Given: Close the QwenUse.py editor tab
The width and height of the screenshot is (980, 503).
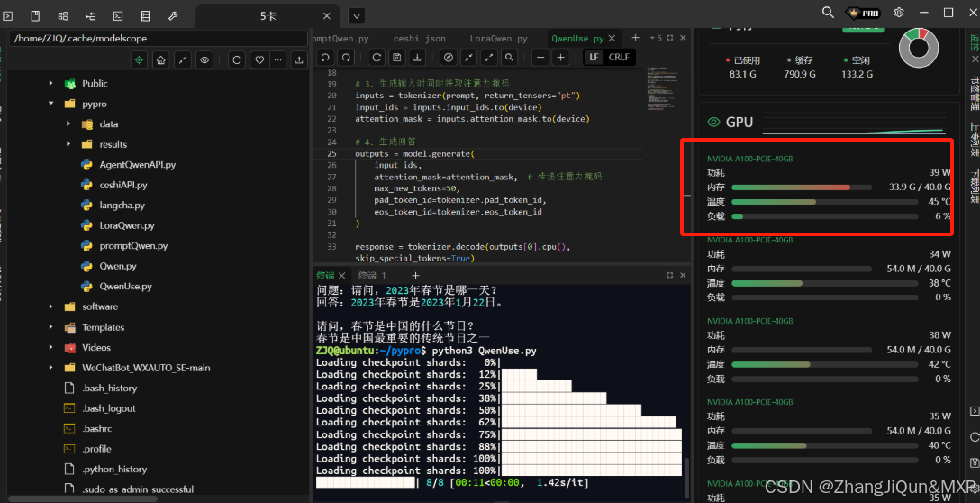Looking at the screenshot, I should tap(612, 39).
